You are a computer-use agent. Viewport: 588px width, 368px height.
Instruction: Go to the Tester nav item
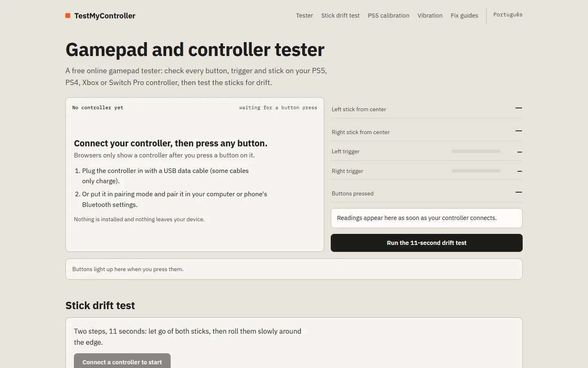[304, 16]
